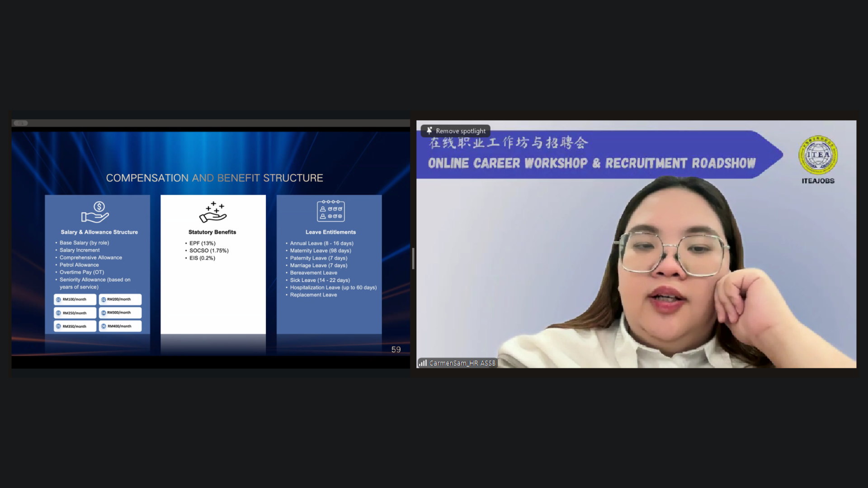Click the hand with dollar coin icon

coord(95,212)
